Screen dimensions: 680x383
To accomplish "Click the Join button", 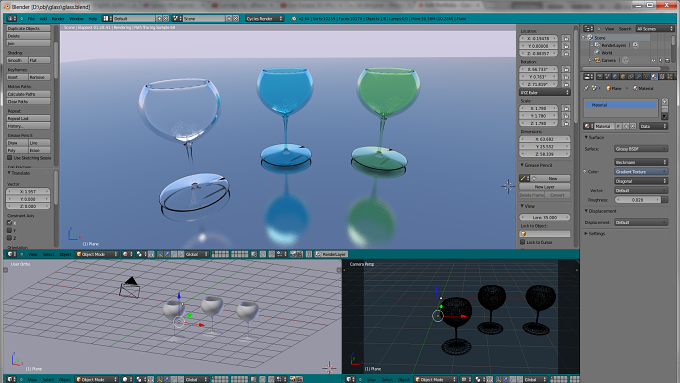I will point(29,43).
